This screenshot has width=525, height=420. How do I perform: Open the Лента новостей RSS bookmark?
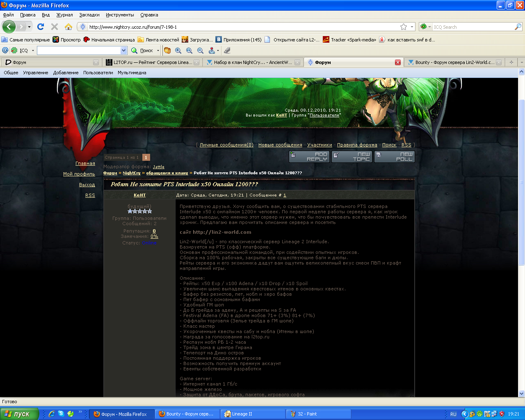click(x=158, y=40)
